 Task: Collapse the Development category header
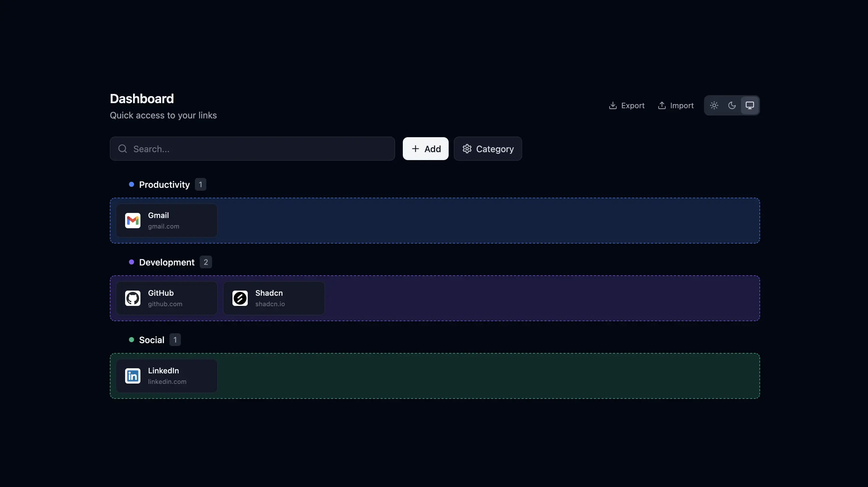point(167,262)
